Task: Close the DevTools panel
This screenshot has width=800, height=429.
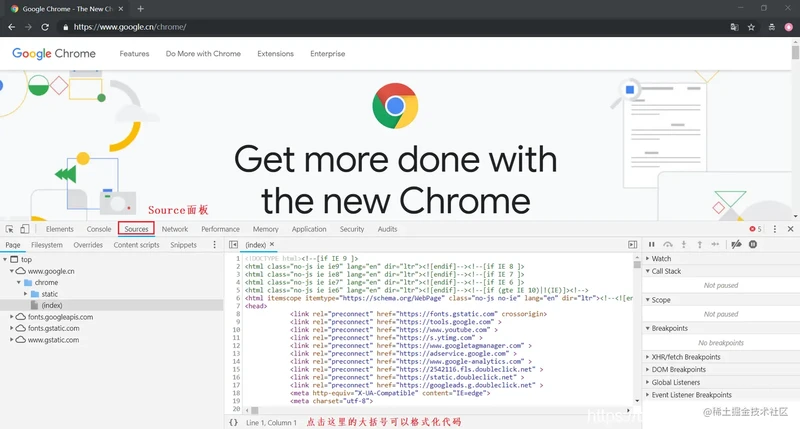Action: [790, 229]
